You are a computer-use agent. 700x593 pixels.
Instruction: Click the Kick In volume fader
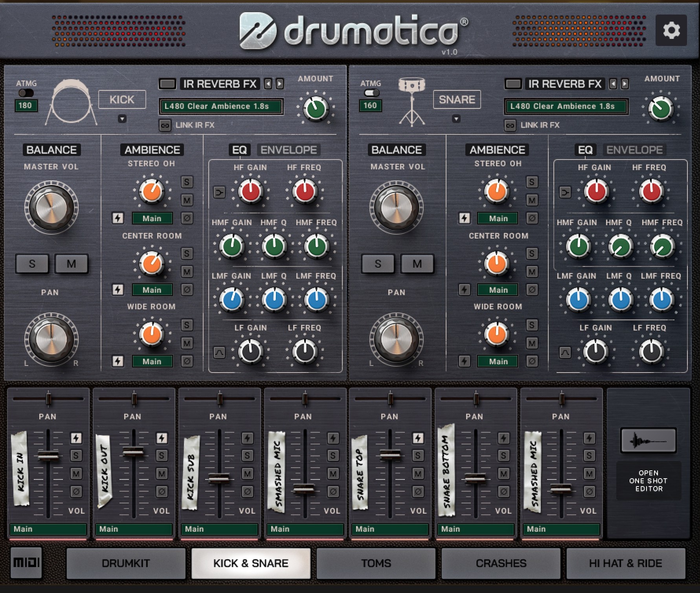[x=48, y=456]
